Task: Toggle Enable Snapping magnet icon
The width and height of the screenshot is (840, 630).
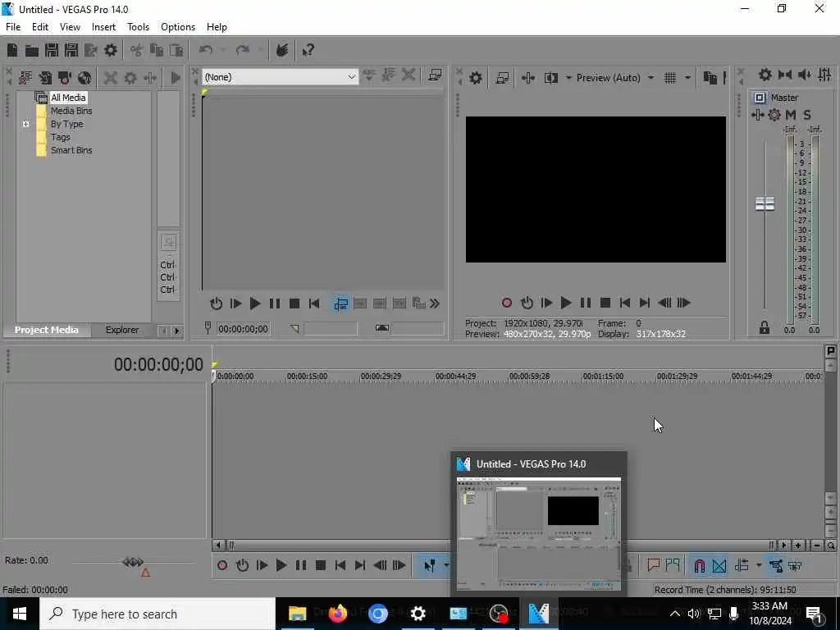Action: pyautogui.click(x=699, y=566)
